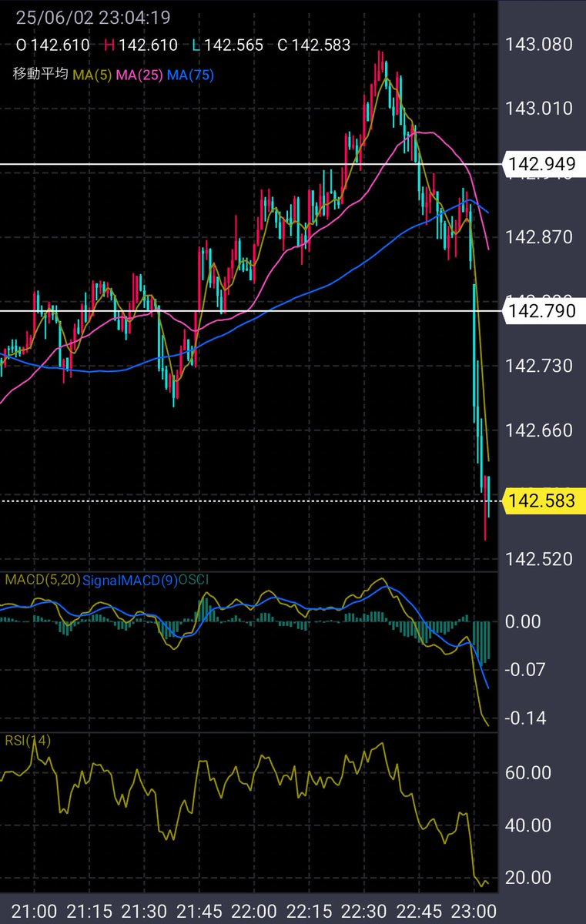Tap the RSI(14) indicator label

pos(27,741)
